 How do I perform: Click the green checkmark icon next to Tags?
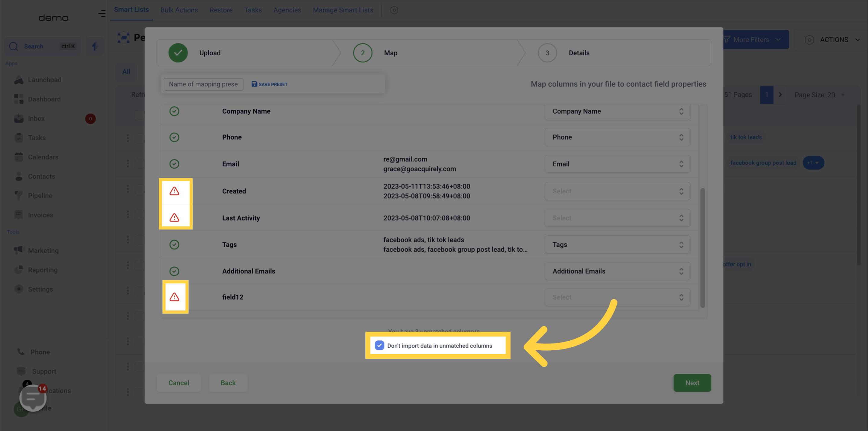point(175,244)
